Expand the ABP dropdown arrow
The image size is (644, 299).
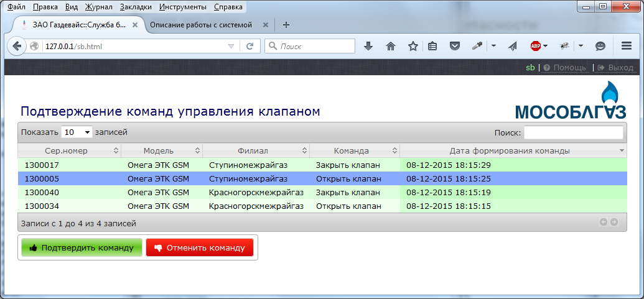546,46
